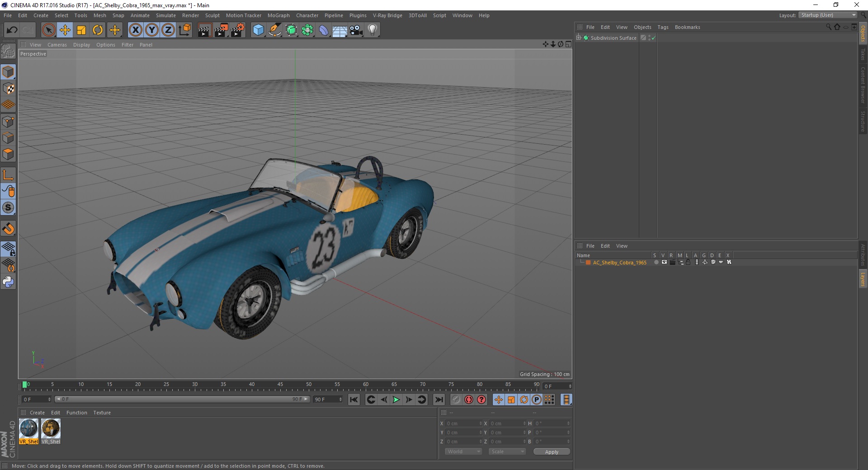868x470 pixels.
Task: Go to start of animation
Action: pos(354,399)
